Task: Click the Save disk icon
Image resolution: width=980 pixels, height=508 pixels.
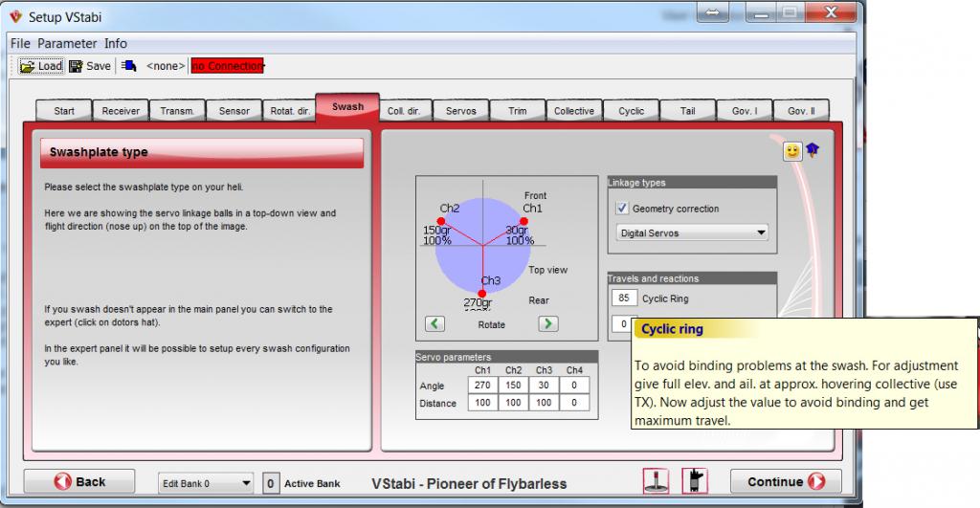Action: [76, 66]
